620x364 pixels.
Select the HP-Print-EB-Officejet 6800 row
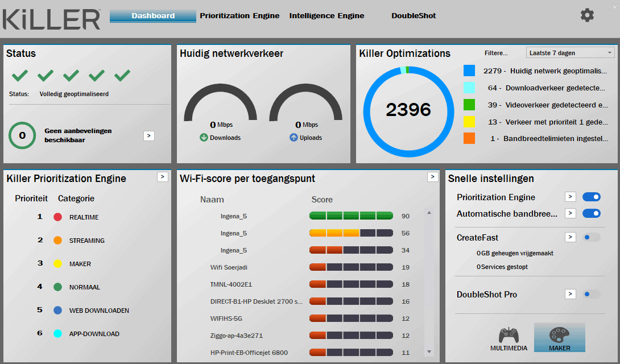tap(309, 352)
